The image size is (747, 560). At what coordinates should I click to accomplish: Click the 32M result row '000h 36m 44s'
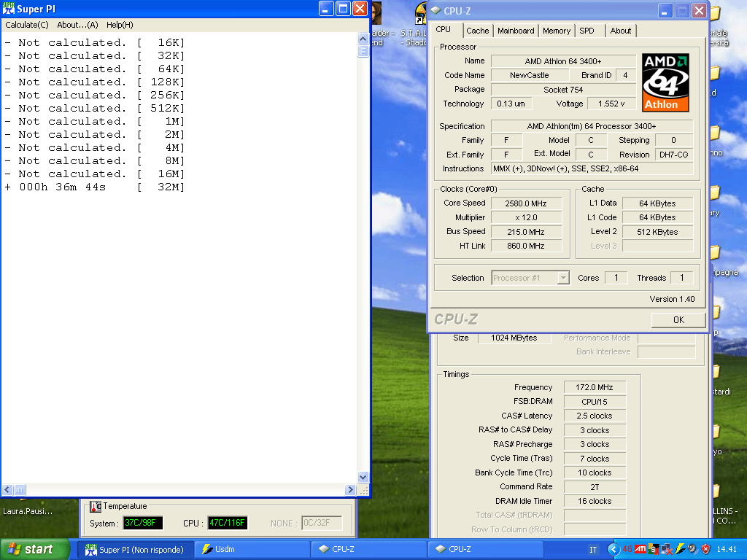pyautogui.click(x=94, y=187)
